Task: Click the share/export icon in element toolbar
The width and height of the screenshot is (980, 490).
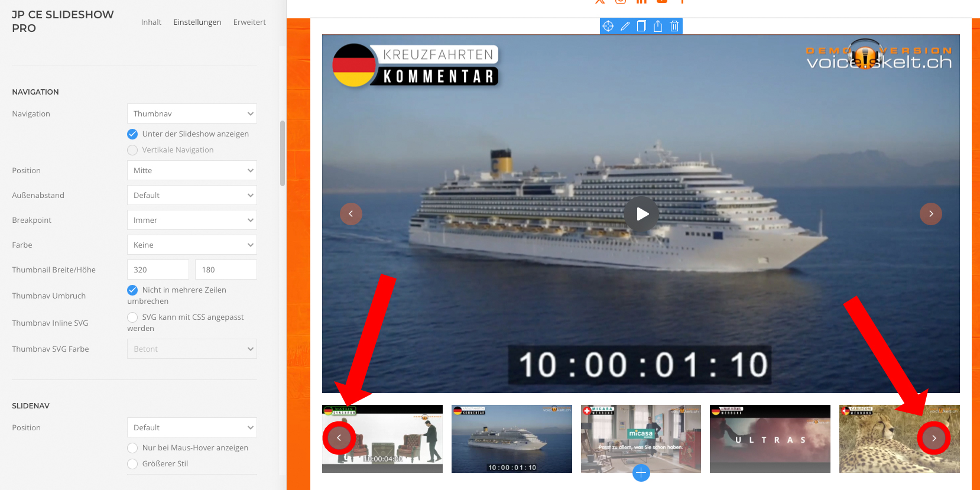Action: pos(658,26)
